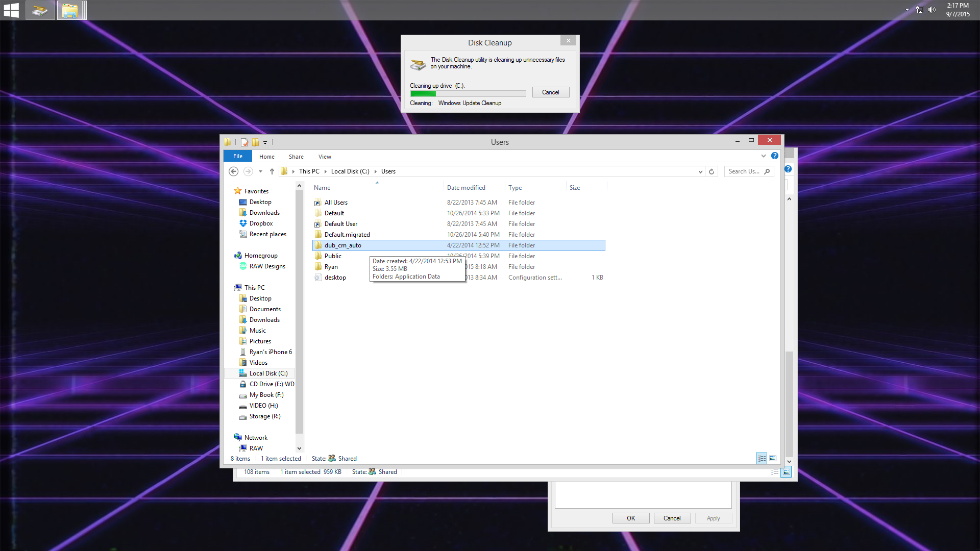Go up one folder level
The image size is (980, 551).
click(x=272, y=171)
